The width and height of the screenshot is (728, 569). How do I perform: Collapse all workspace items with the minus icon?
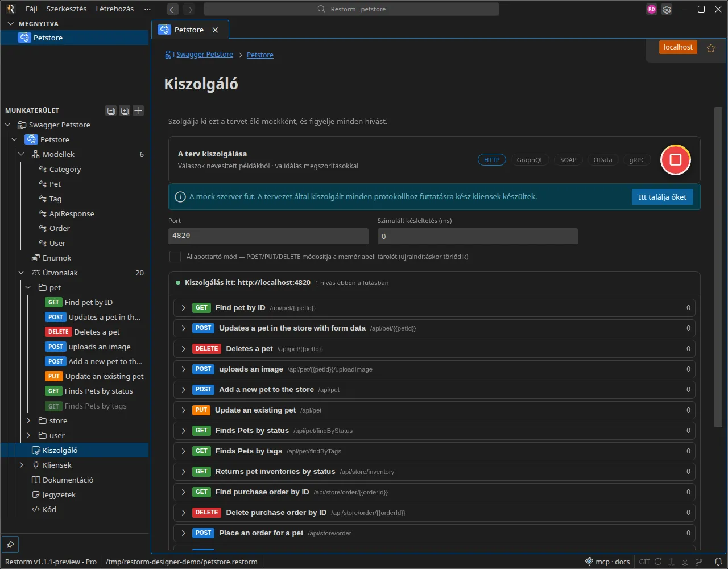coord(111,111)
